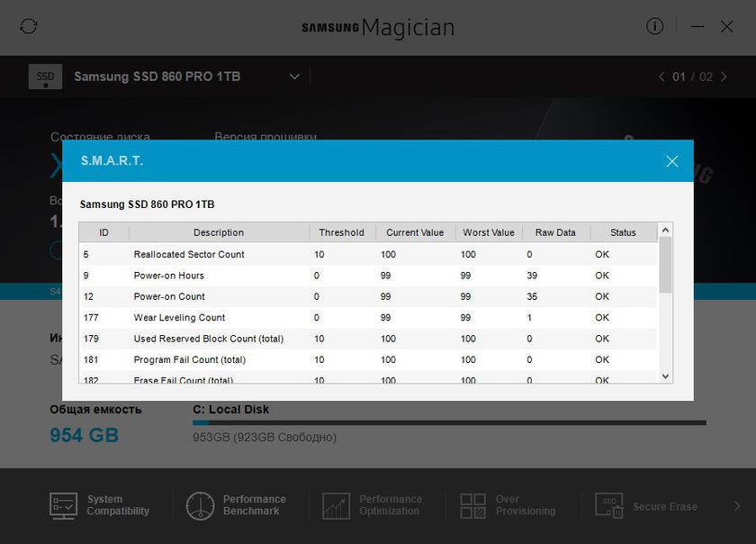Select the Wear Leveling Count row

coord(360,318)
